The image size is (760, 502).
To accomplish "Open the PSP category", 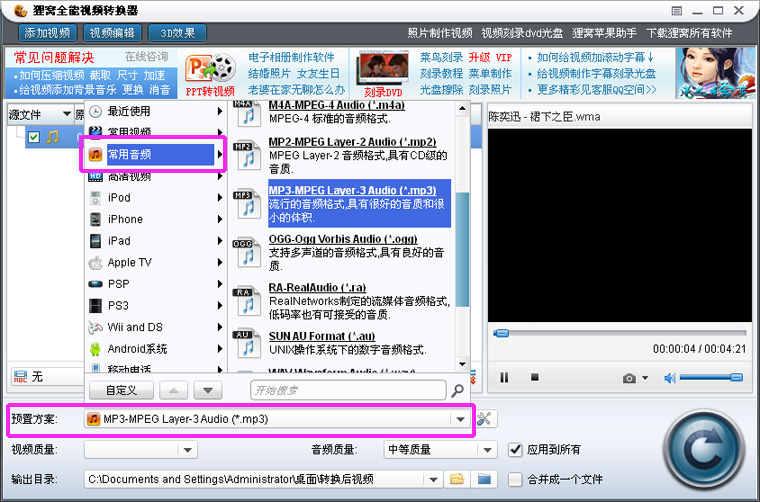I will (156, 284).
